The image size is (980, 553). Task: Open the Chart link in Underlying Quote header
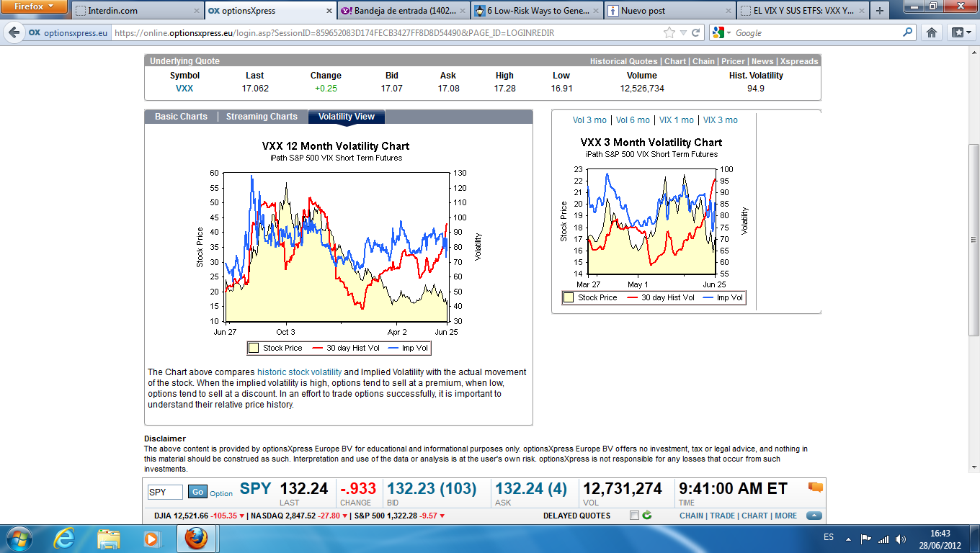(x=675, y=61)
